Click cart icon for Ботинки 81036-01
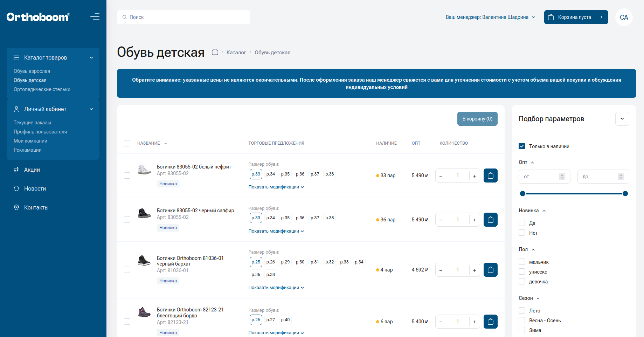 (490, 270)
